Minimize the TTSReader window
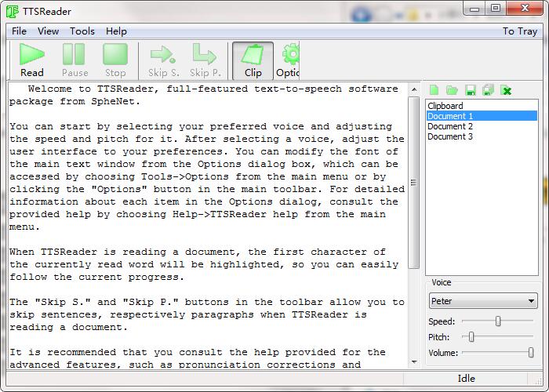 (x=474, y=9)
